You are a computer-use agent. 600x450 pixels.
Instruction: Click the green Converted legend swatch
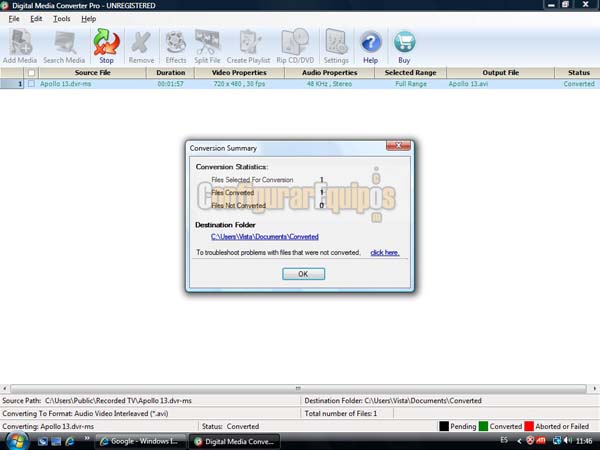click(x=484, y=426)
